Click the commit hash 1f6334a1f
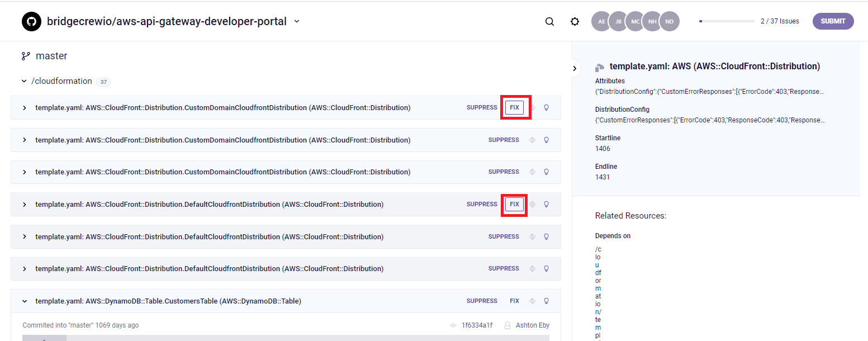Screen dimensions: 868x341 click(x=477, y=325)
